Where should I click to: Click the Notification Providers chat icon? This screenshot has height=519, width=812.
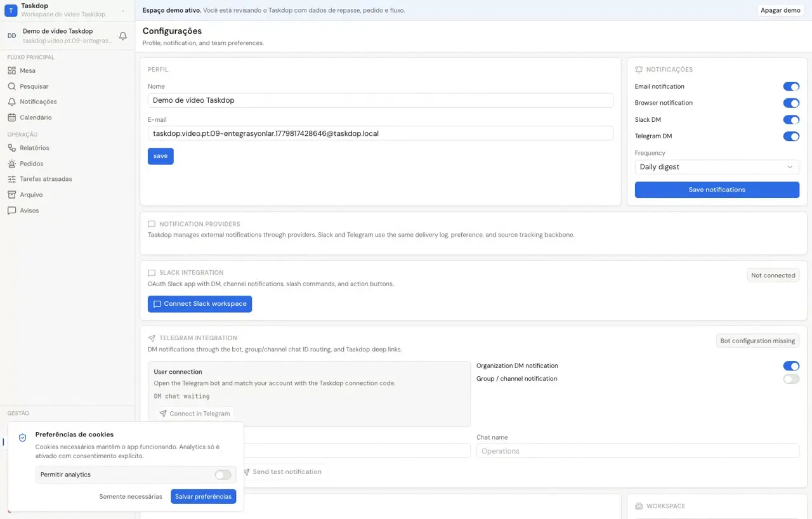(152, 224)
